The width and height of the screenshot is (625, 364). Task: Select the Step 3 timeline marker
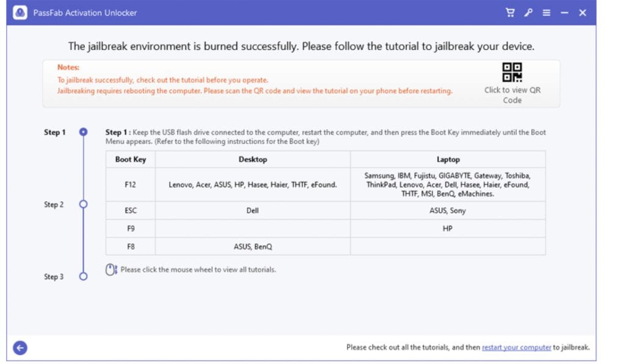pyautogui.click(x=83, y=276)
